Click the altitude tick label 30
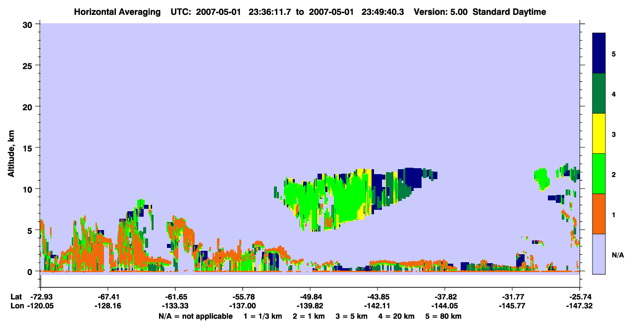This screenshot has height=330, width=644. (29, 24)
